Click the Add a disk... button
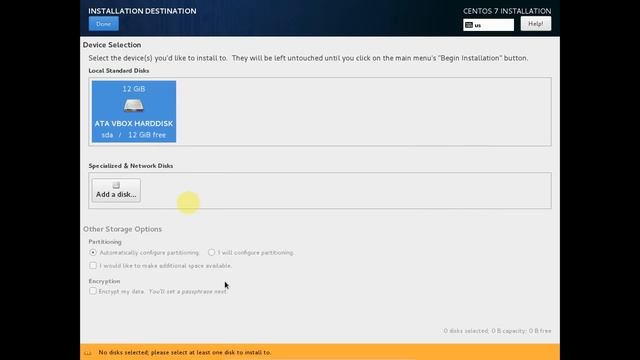Viewport: 640px width, 360px height. 116,190
